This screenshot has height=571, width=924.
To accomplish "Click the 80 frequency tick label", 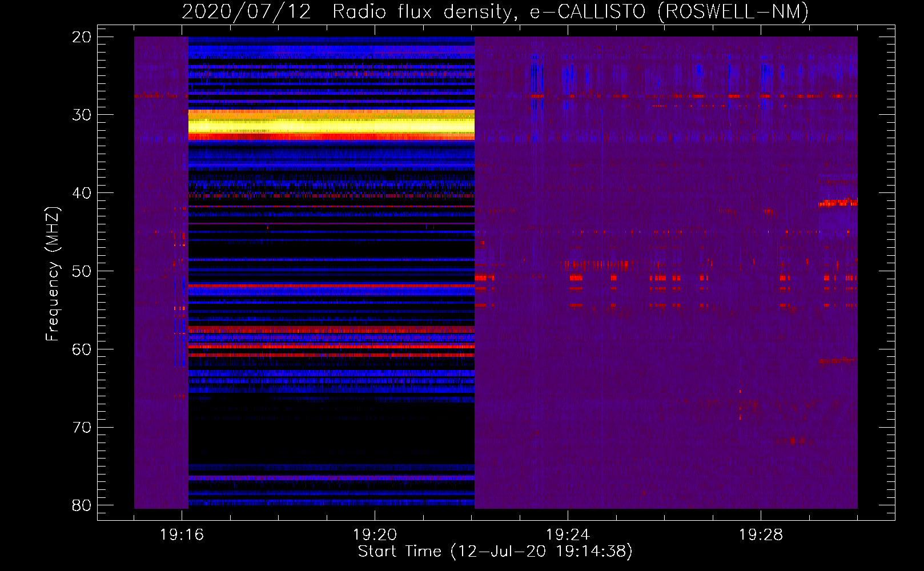I will (x=82, y=505).
